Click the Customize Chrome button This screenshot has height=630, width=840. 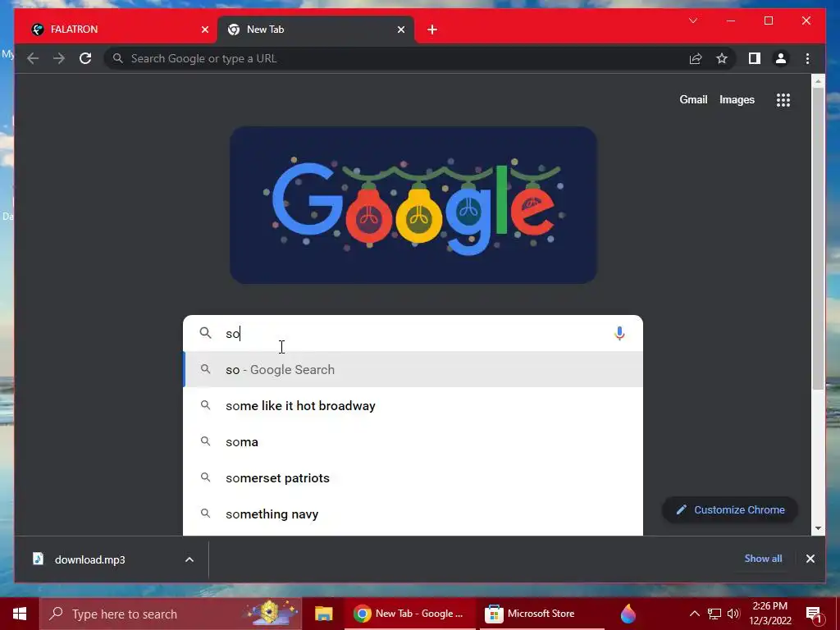click(x=730, y=510)
